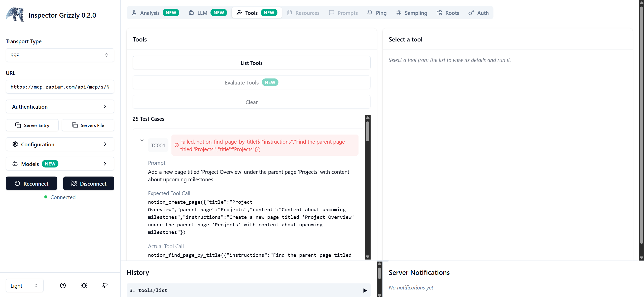This screenshot has width=644, height=297.
Task: Click the Inspector Grizzly bear logo
Action: pyautogui.click(x=15, y=15)
